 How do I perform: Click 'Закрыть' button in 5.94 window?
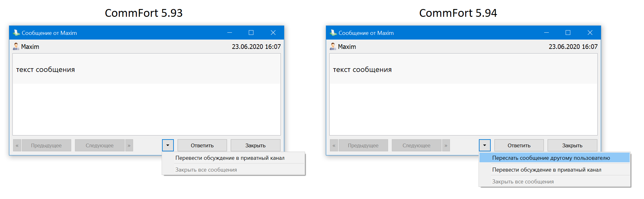tap(572, 145)
